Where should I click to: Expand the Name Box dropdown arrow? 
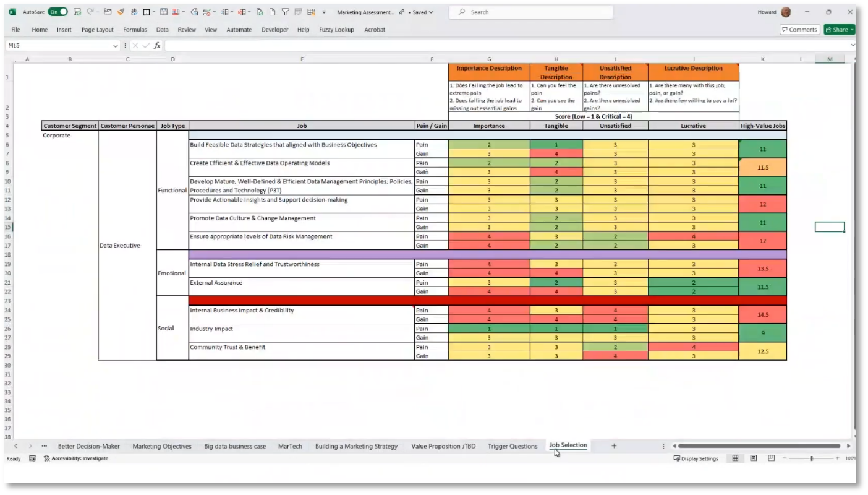pos(116,46)
